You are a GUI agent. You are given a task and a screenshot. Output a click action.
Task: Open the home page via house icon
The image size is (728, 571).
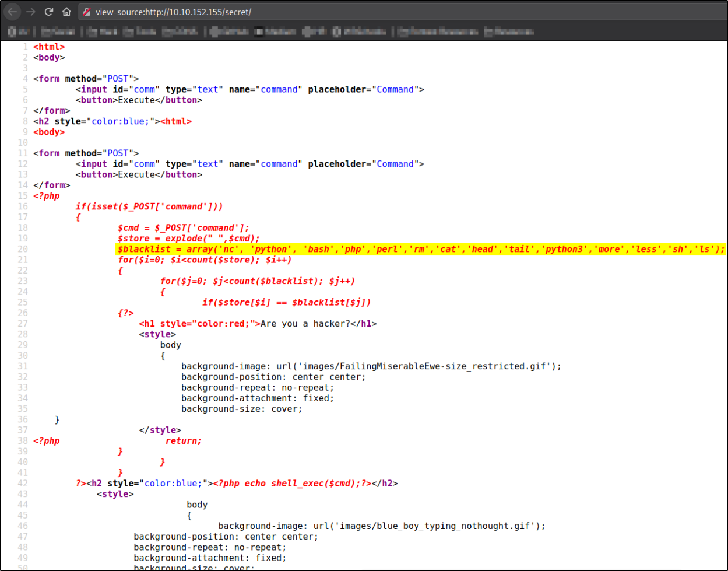(66, 11)
